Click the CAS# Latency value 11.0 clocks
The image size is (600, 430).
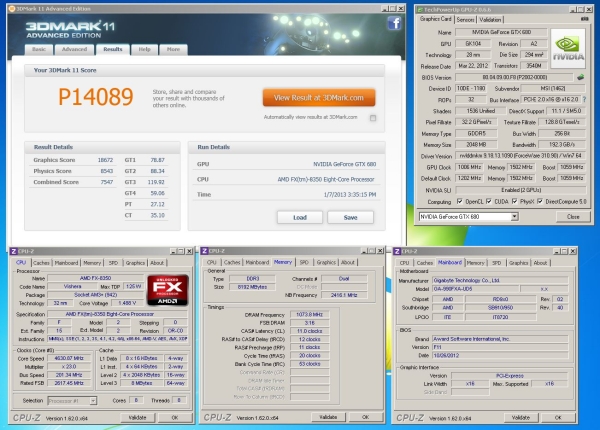click(x=309, y=331)
